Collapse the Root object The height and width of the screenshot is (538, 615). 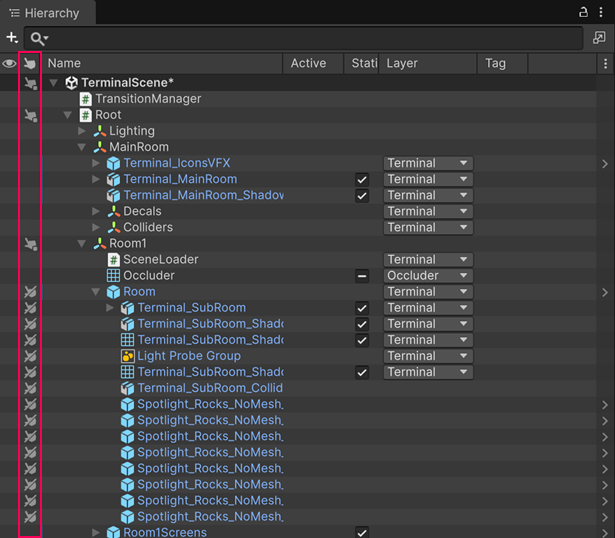click(x=67, y=115)
